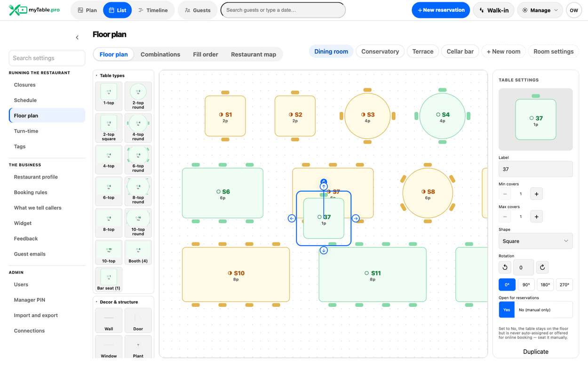Open the Shape dropdown
The width and height of the screenshot is (588, 367).
tap(535, 241)
